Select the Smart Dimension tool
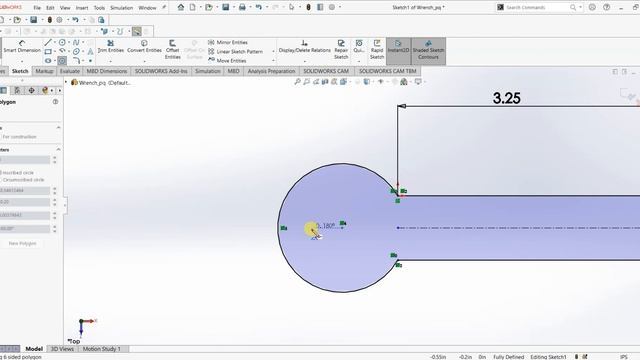The height and width of the screenshot is (360, 640). [x=22, y=46]
